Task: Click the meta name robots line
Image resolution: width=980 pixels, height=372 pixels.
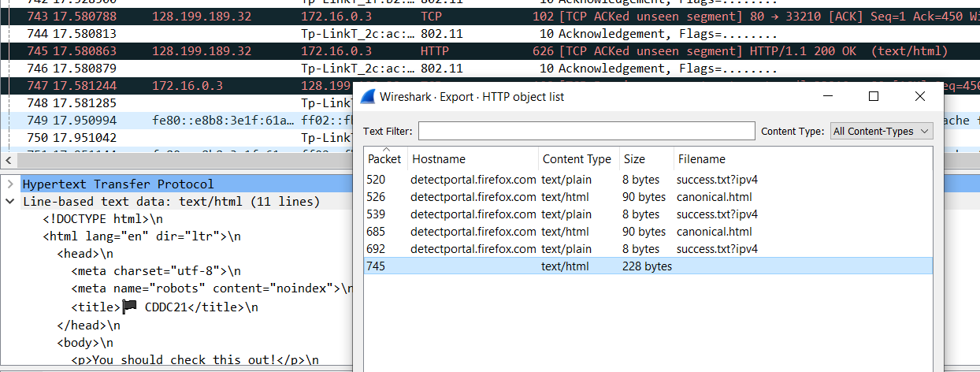Action: 213,288
